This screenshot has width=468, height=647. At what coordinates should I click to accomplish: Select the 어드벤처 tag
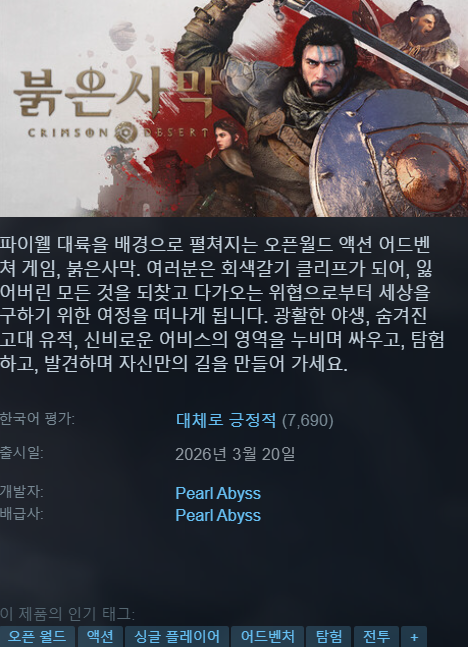[x=267, y=636]
